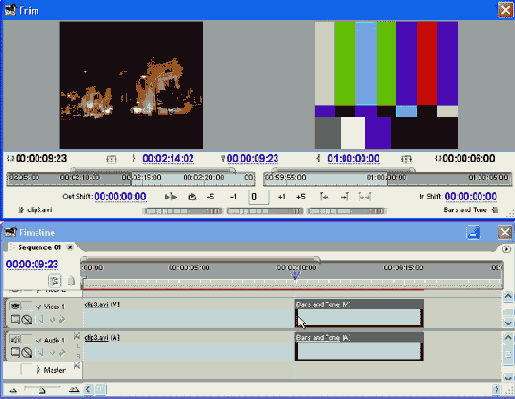Go to next keyframe on Video 1
This screenshot has width=515, height=399.
tap(62, 319)
